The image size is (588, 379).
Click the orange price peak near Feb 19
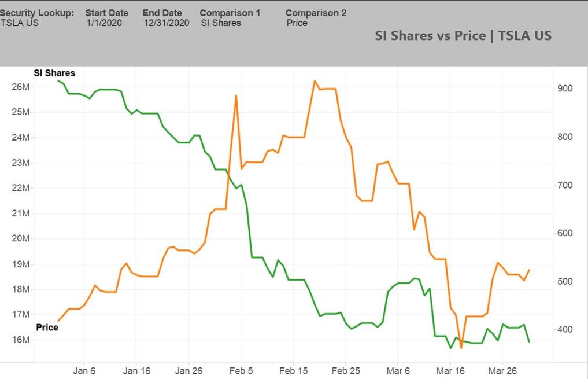[x=315, y=81]
